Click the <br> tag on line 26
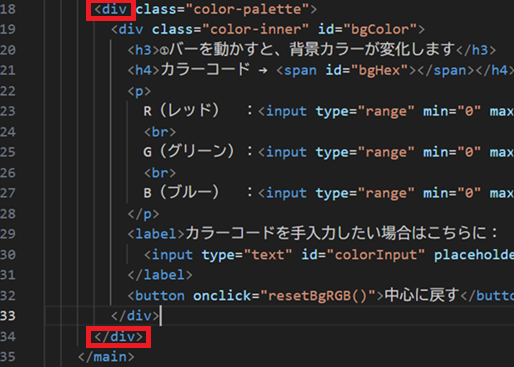 point(160,173)
